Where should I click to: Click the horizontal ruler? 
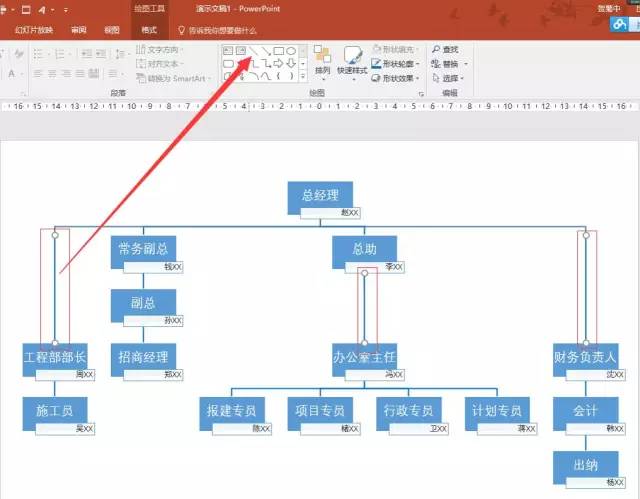click(x=320, y=106)
